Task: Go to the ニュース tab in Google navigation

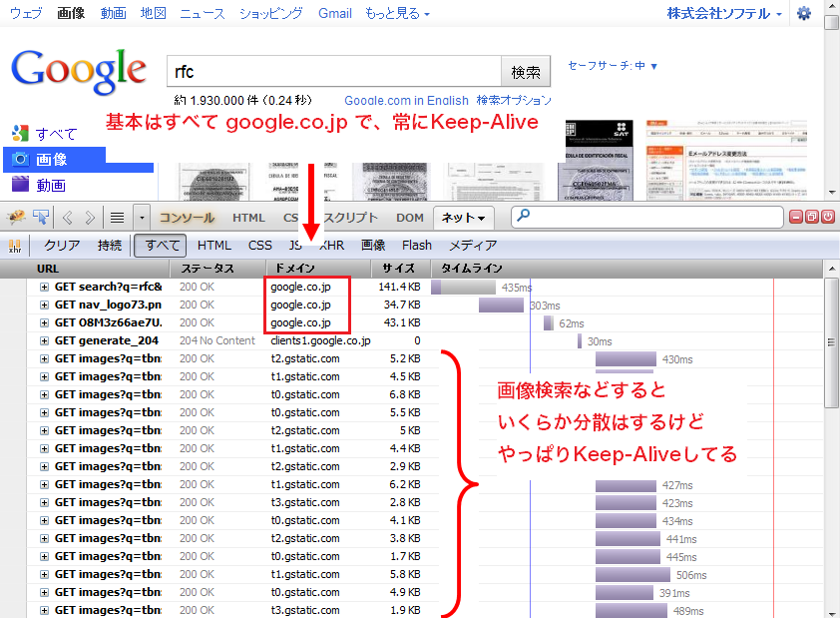Action: [202, 13]
